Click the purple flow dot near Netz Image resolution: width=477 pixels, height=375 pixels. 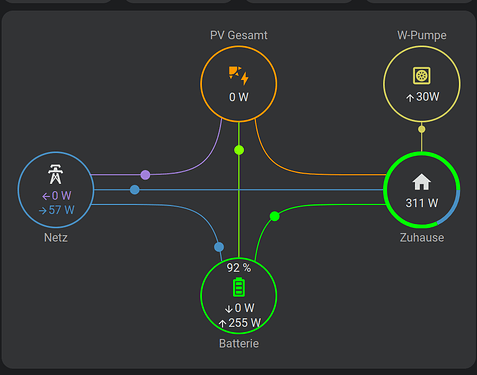point(145,175)
